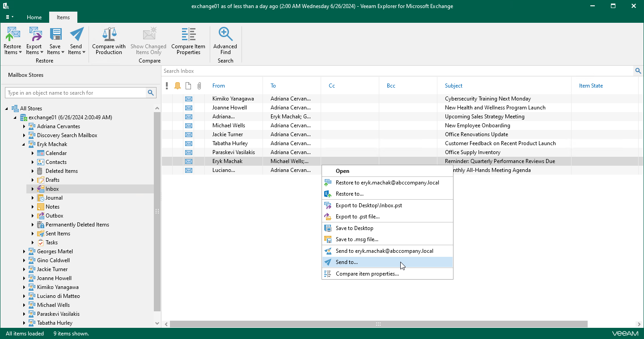Collapse the Eryk Machak mailbox node

[24, 144]
